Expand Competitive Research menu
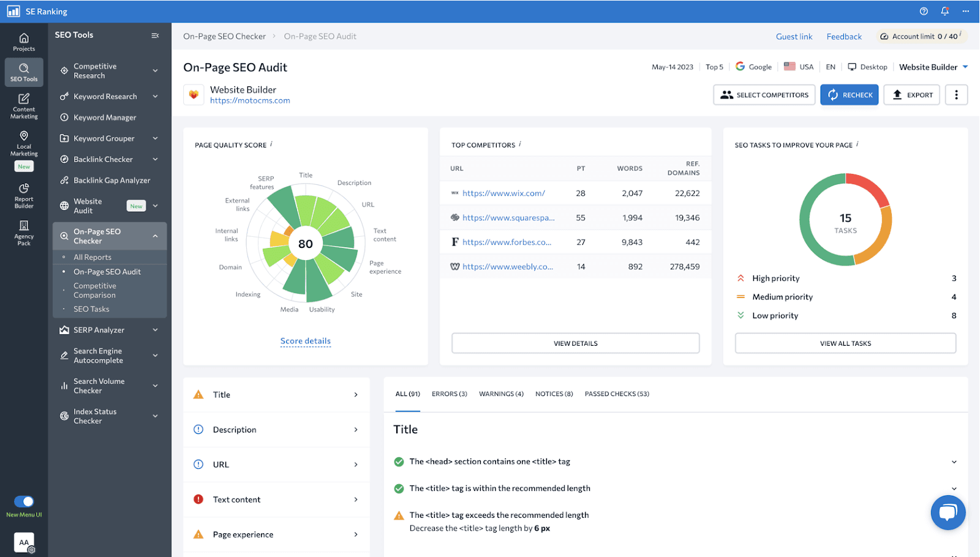This screenshot has height=557, width=980. 155,70
